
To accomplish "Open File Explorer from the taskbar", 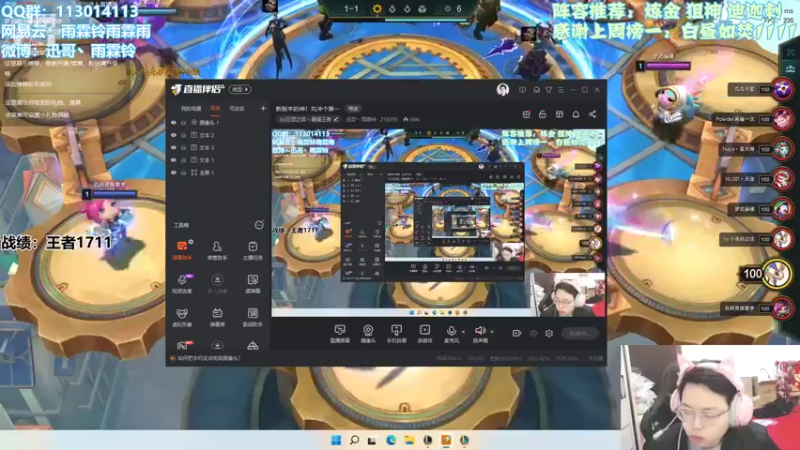I will click(x=409, y=440).
